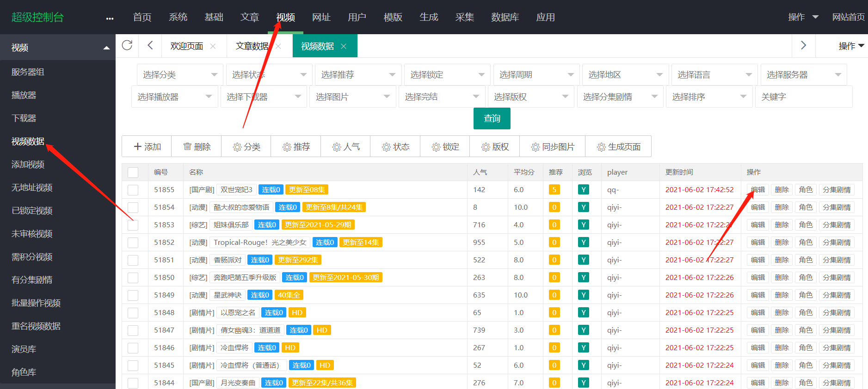868x389 pixels.
Task: Click the orange recommend badge 0 for 51852
Action: coord(554,242)
